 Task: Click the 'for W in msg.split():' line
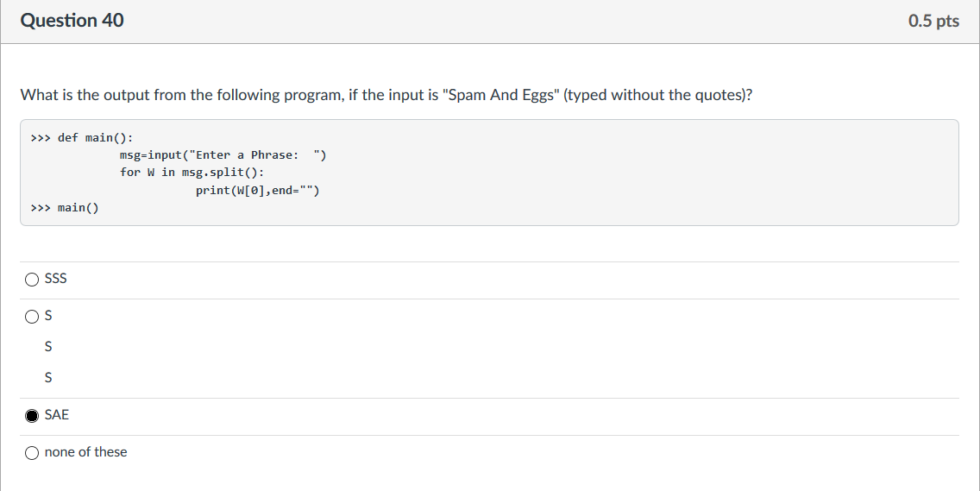tap(192, 173)
